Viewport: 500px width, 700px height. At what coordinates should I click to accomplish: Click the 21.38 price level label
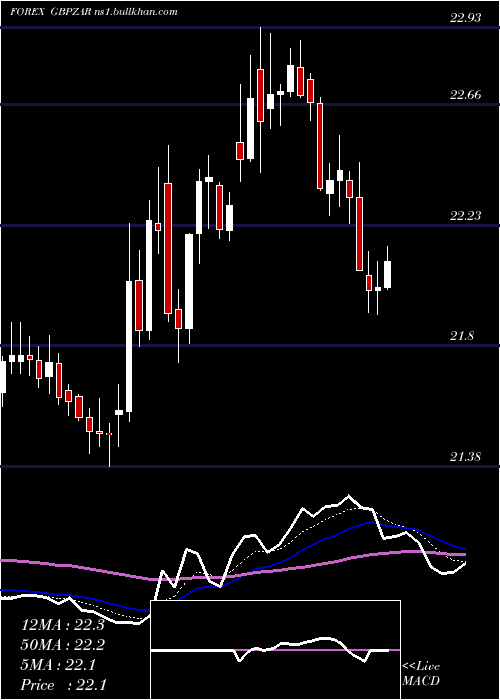click(465, 457)
